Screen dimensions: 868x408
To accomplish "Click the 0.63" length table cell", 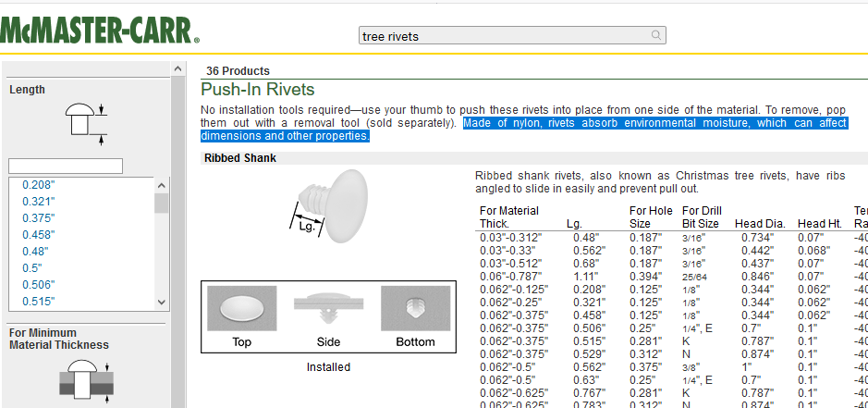I will [586, 379].
